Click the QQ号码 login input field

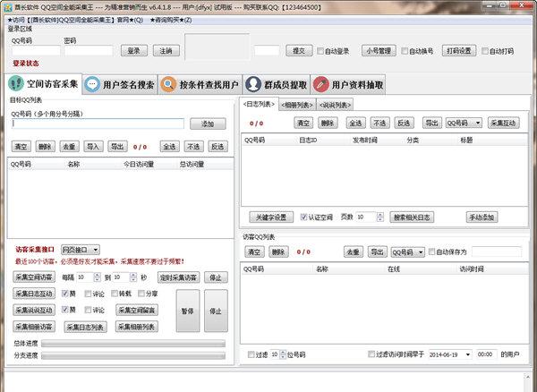tap(36, 51)
